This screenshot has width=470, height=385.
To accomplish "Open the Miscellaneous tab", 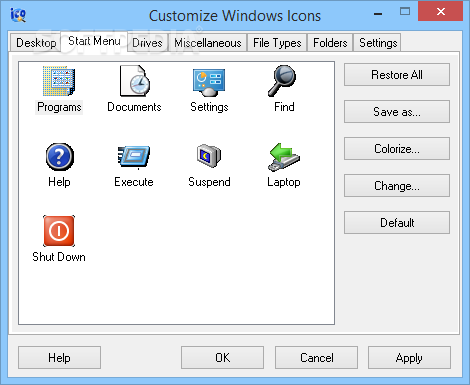I will tap(208, 43).
